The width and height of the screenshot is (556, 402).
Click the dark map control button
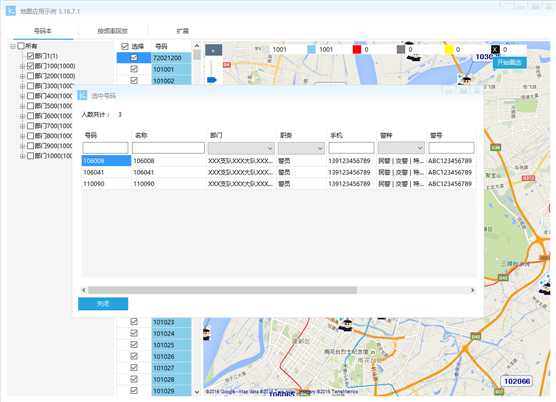[213, 50]
